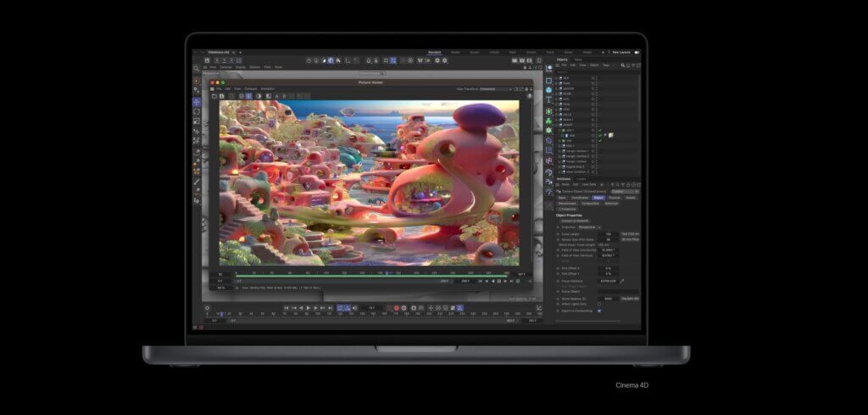Open the Physical tab in Attributes
This screenshot has height=415, width=868.
tap(615, 198)
